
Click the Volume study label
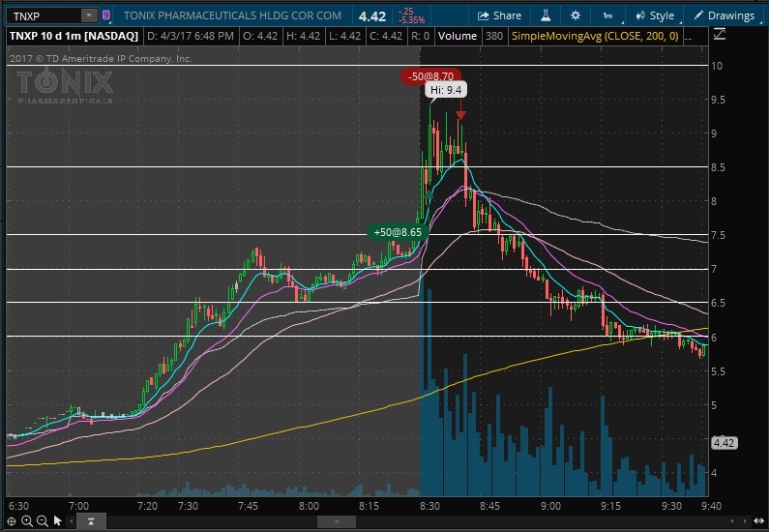pos(458,36)
